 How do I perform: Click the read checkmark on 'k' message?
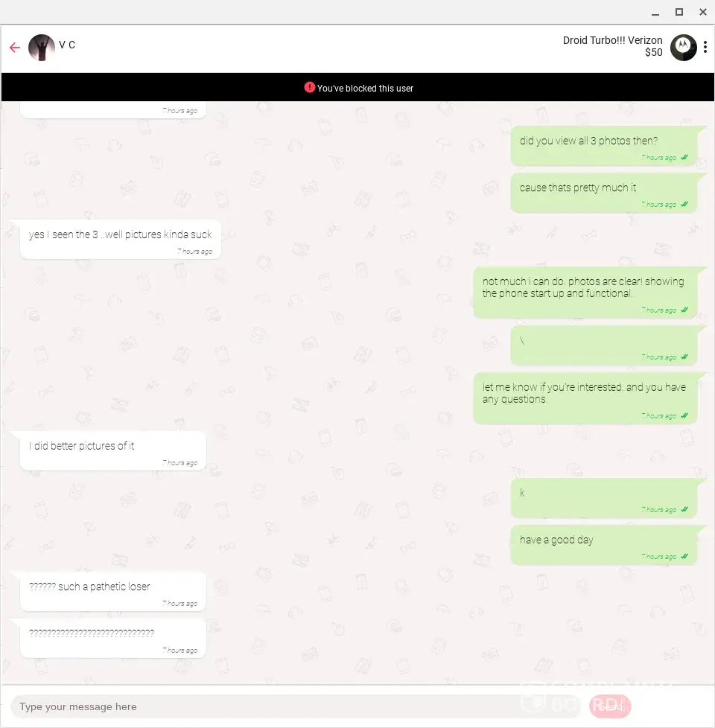click(x=684, y=509)
